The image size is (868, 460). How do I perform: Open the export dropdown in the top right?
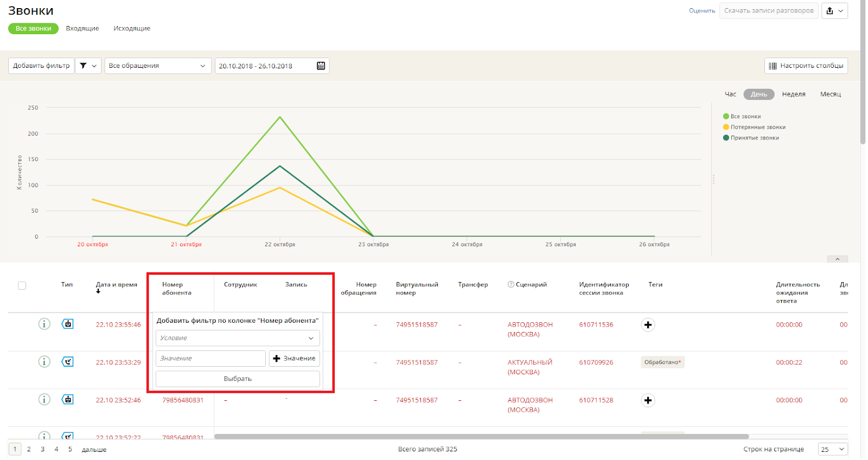tap(835, 11)
